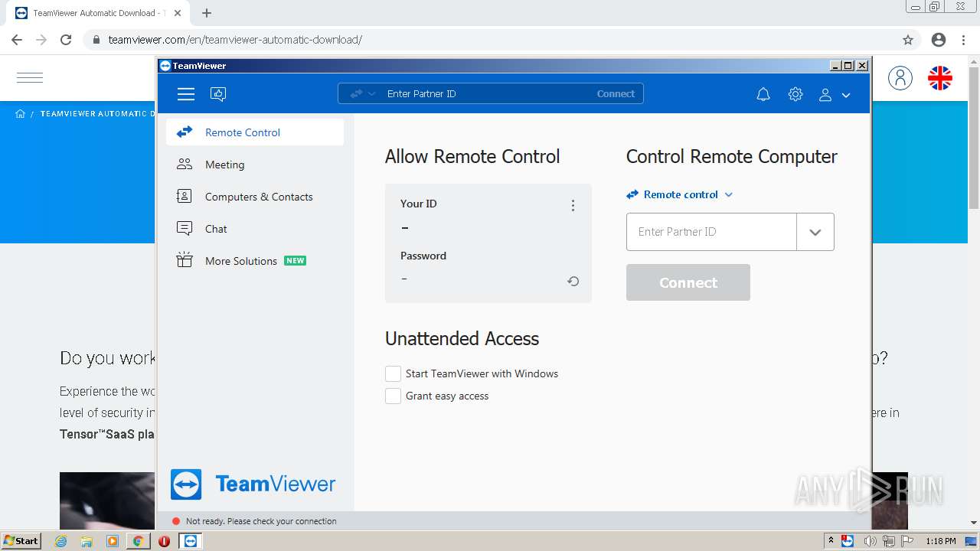Open Windows Explorer folder on taskbar
Image resolution: width=980 pixels, height=551 pixels.
(x=87, y=541)
